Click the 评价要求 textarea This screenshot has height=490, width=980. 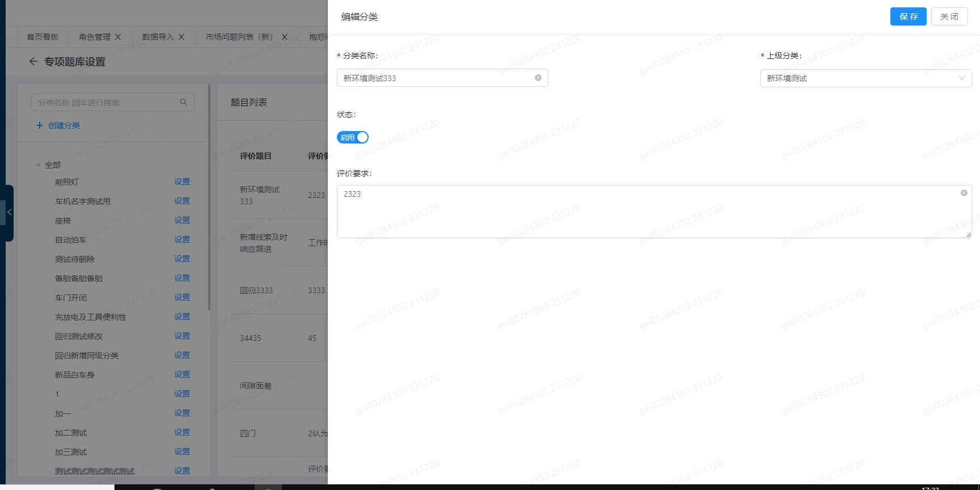pos(654,212)
